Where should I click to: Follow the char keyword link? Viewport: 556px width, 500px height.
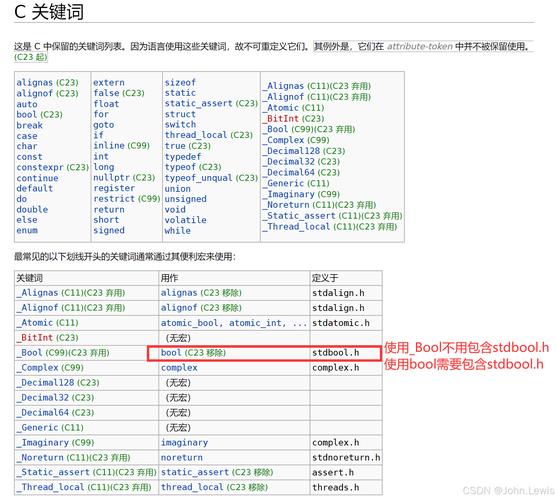coord(27,146)
